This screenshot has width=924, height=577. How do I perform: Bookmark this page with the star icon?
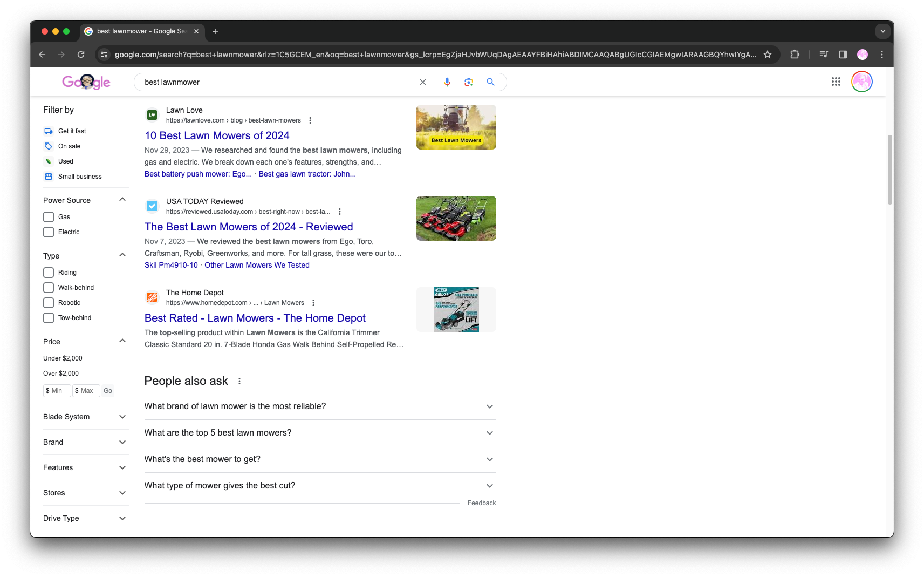point(768,55)
